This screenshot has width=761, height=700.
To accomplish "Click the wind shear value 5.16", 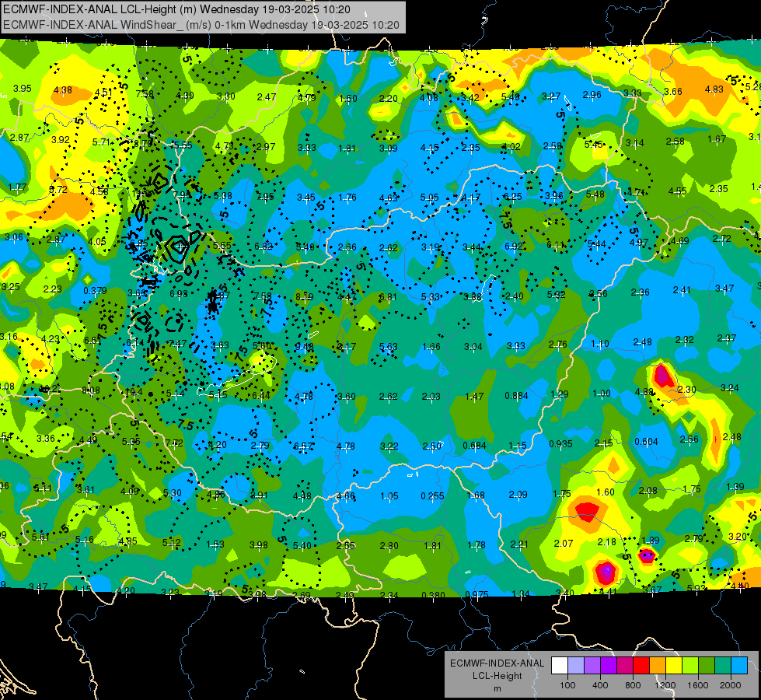I will click(x=85, y=540).
